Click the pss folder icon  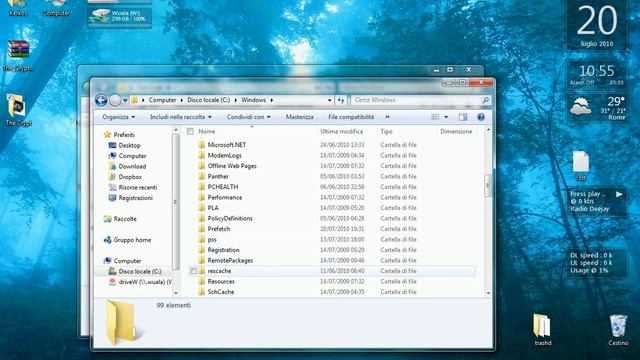(201, 239)
